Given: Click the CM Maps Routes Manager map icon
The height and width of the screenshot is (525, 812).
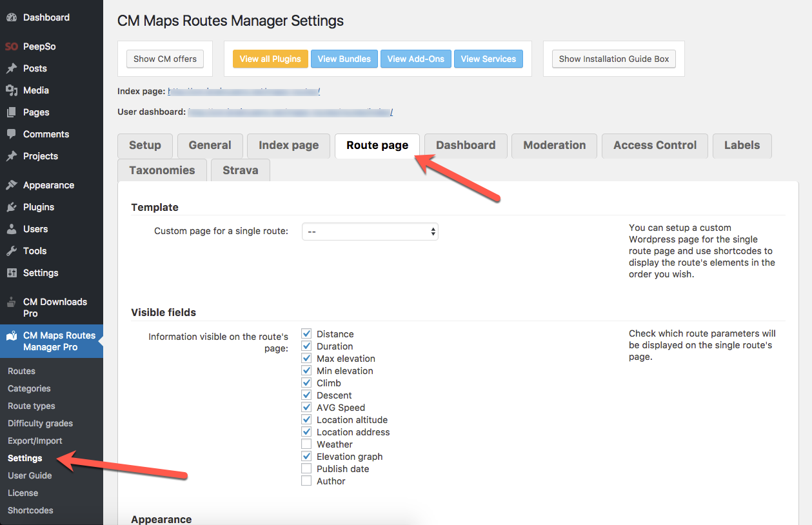Looking at the screenshot, I should [12, 335].
